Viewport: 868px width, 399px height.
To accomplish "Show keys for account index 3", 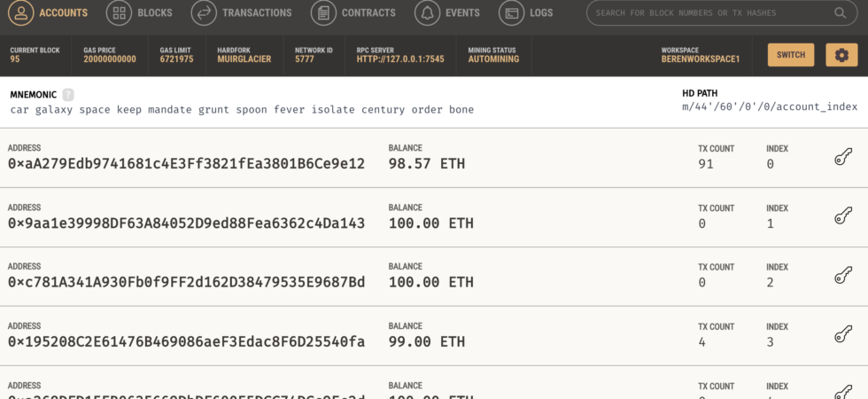I will [x=843, y=334].
